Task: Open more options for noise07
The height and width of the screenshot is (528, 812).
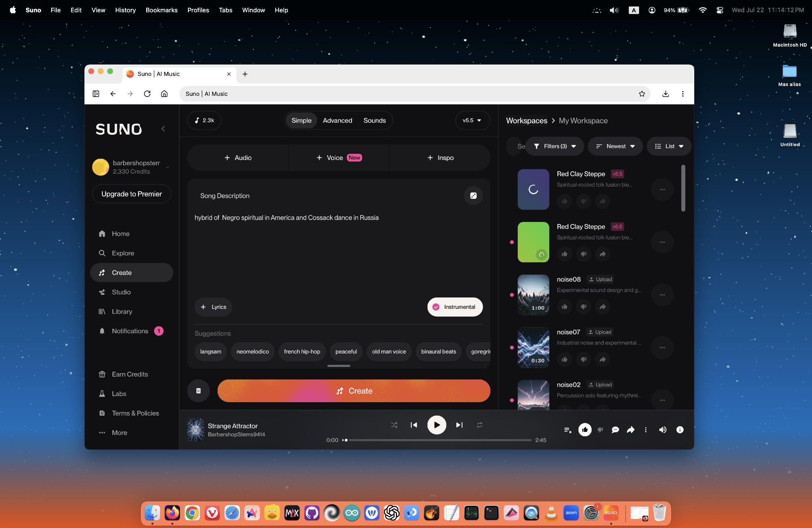Action: tap(662, 348)
